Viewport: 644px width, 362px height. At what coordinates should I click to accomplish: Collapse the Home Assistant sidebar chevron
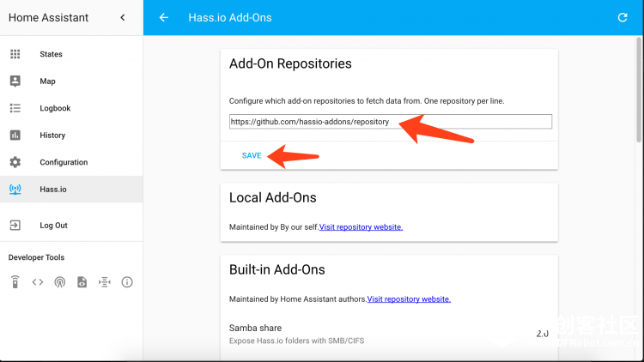point(123,18)
